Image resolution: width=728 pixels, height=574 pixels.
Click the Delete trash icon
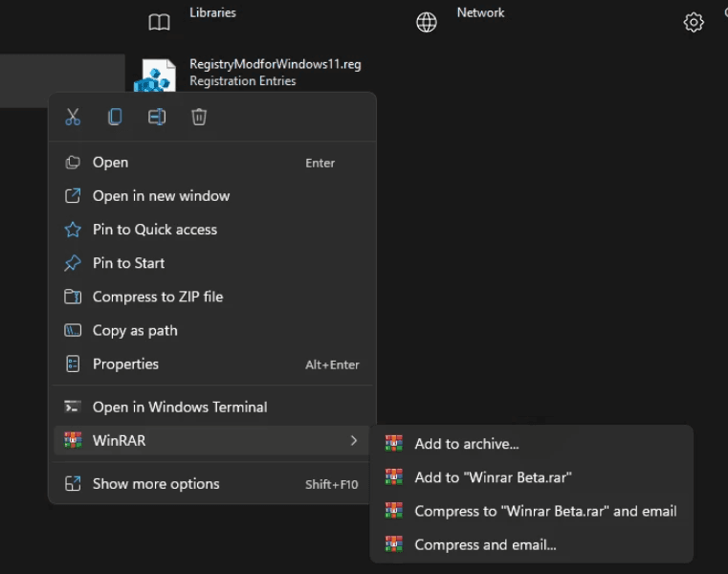click(x=199, y=117)
